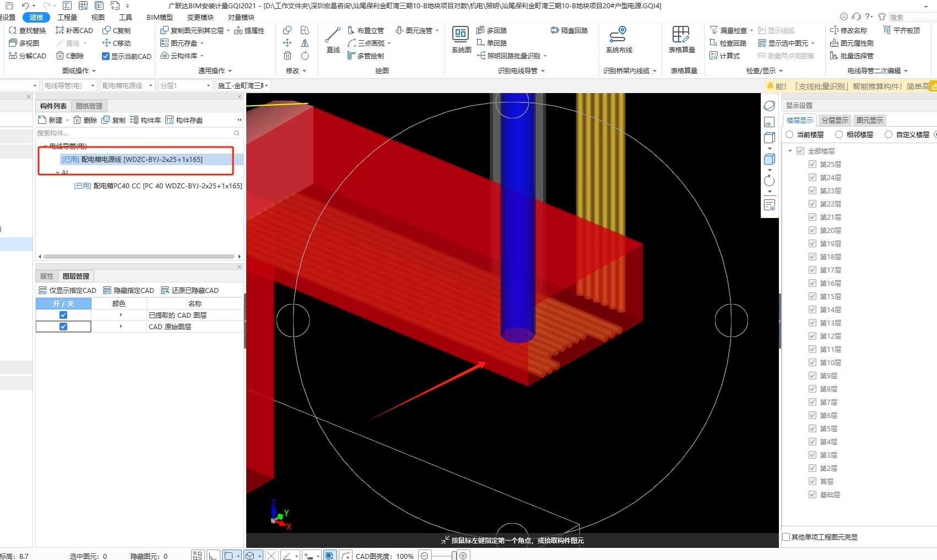Click the 平齐板顶 align-to-slab tool
The width and height of the screenshot is (937, 560).
coord(902,30)
